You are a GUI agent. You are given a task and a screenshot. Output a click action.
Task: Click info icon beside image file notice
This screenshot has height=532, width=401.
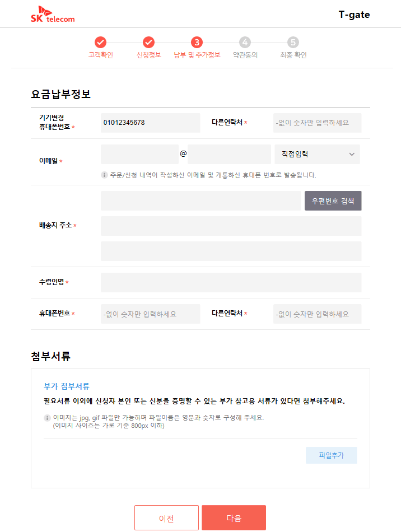[47, 418]
